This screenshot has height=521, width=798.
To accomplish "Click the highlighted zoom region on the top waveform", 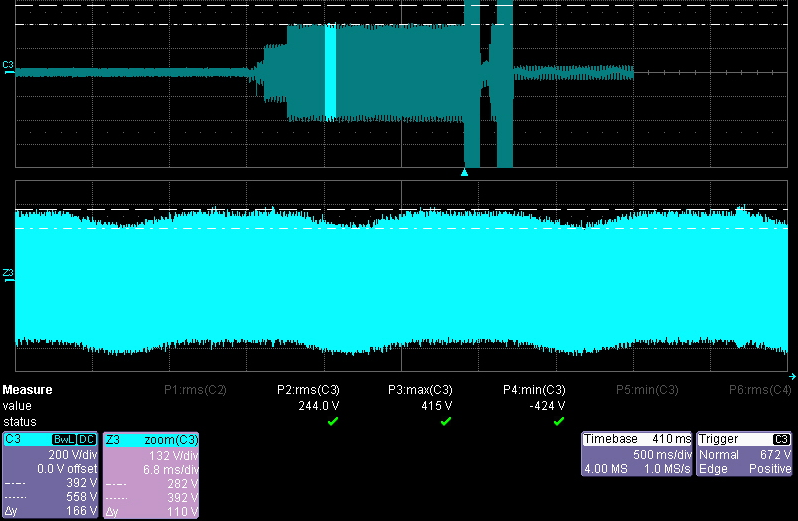I will pyautogui.click(x=330, y=72).
